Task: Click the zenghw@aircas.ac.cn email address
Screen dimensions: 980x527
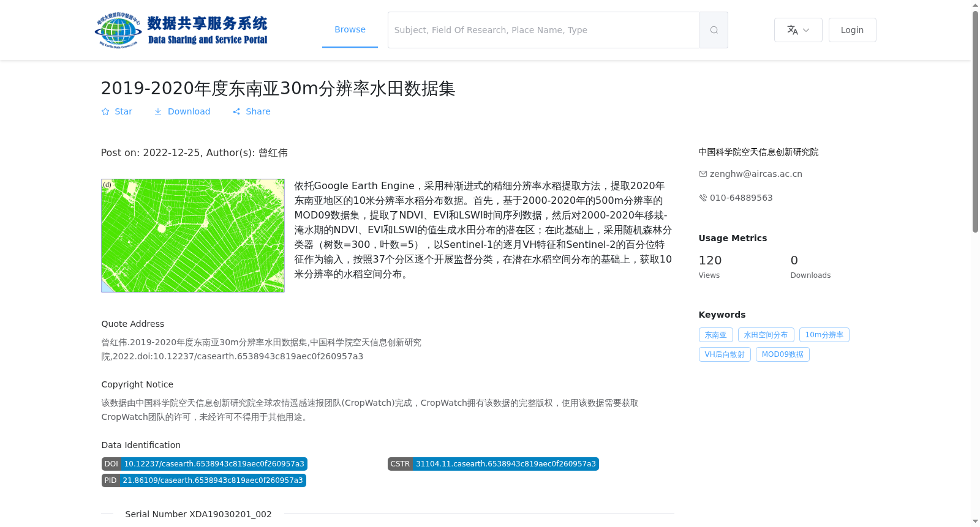Action: pyautogui.click(x=756, y=174)
